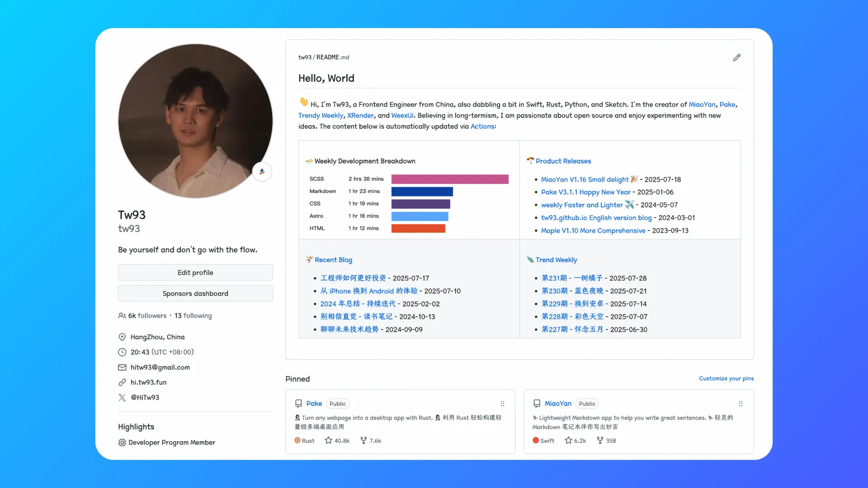The height and width of the screenshot is (488, 868).
Task: Click the Pake fork count icon
Action: pyautogui.click(x=363, y=441)
